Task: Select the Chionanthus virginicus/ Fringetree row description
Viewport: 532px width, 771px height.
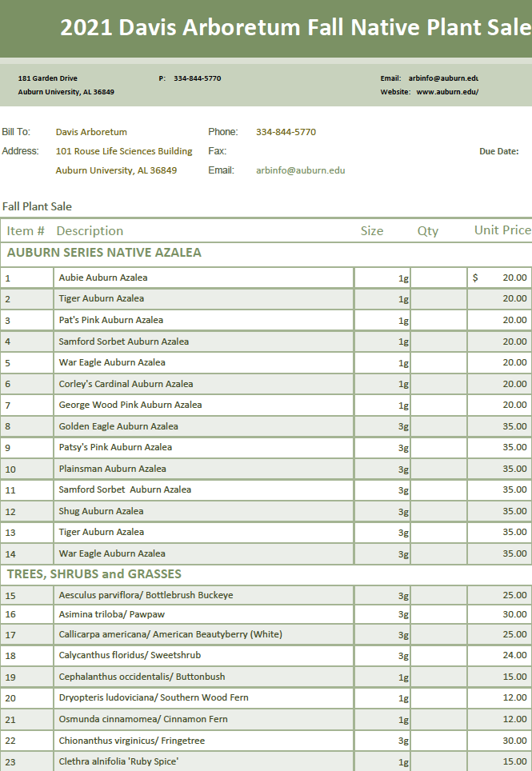Action: 131,741
